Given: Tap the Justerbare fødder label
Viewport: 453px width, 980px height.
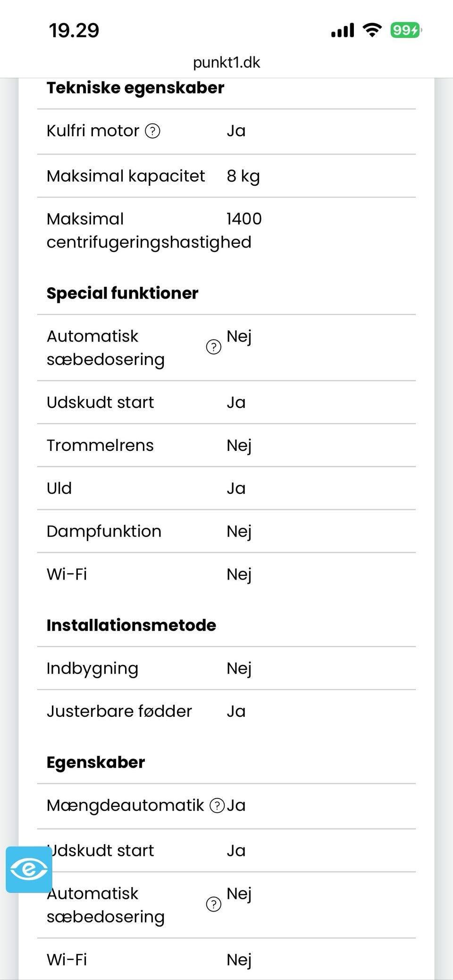Looking at the screenshot, I should tap(119, 711).
